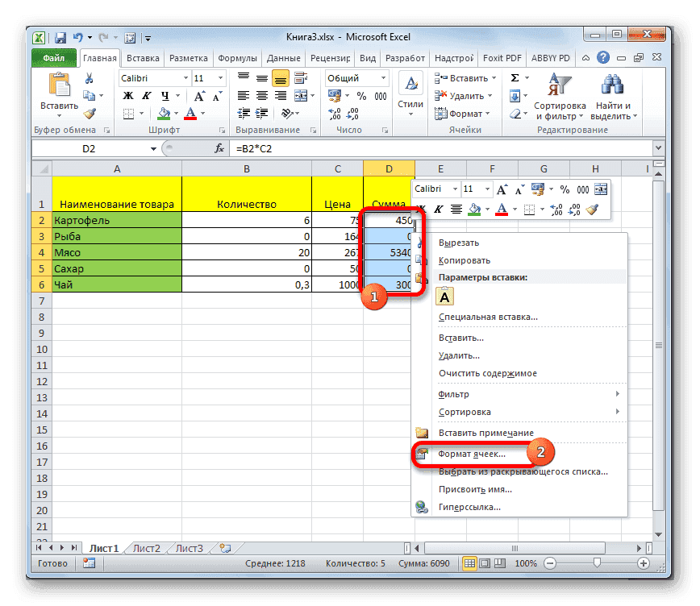Open the Общий number format dropdown
The image size is (700, 606).
click(x=383, y=77)
